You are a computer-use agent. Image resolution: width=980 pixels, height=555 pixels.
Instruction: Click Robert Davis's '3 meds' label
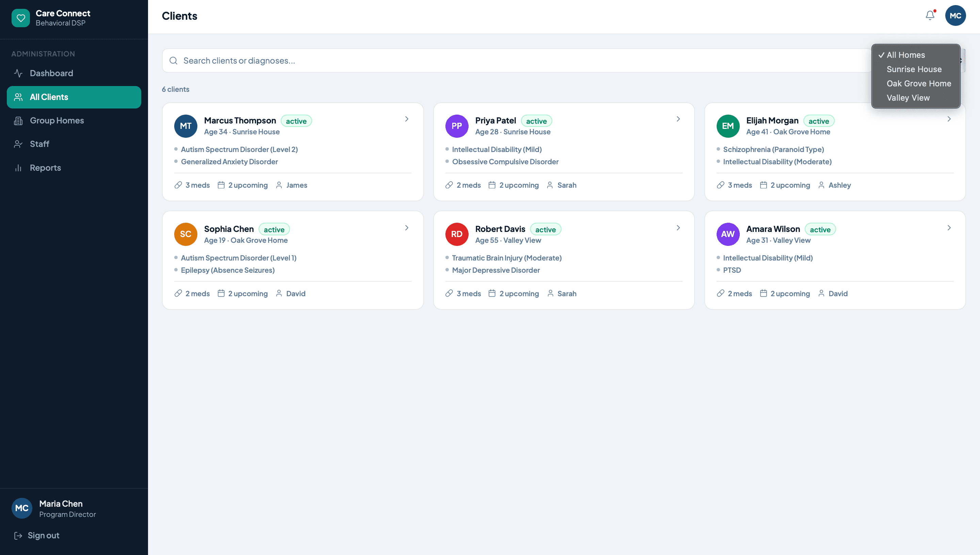coord(469,293)
